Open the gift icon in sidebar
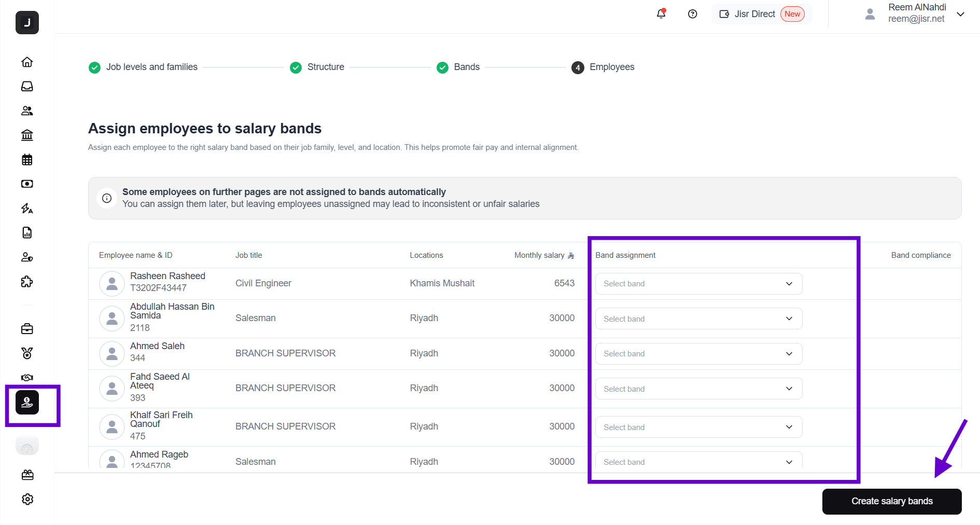The width and height of the screenshot is (980, 525). pyautogui.click(x=27, y=475)
